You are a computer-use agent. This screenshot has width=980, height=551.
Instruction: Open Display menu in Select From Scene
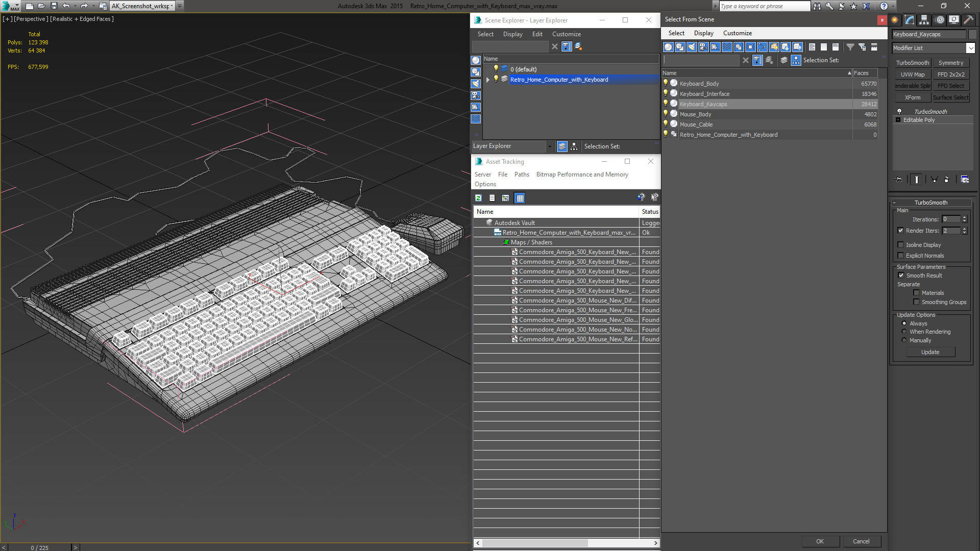tap(703, 33)
